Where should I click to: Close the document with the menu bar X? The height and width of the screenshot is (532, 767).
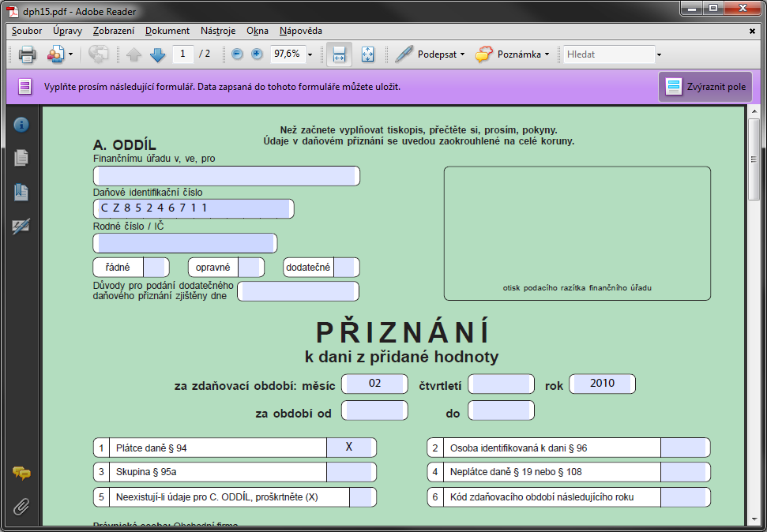[752, 32]
